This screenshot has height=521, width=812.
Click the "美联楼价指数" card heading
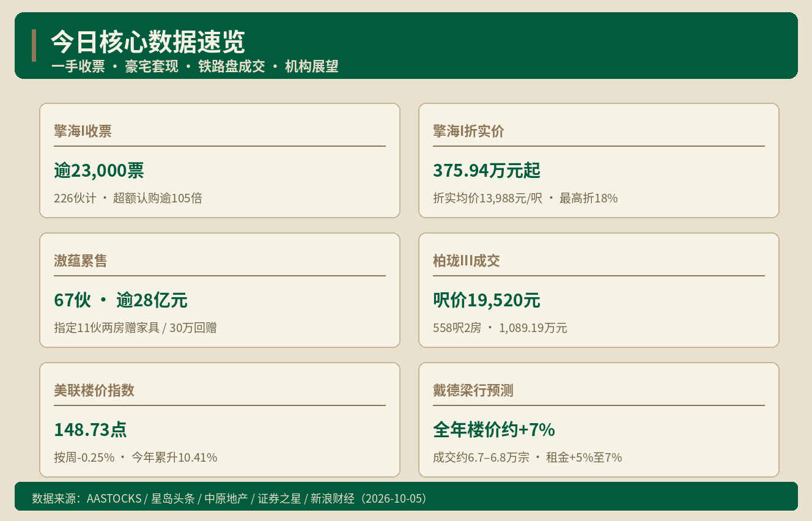point(94,390)
